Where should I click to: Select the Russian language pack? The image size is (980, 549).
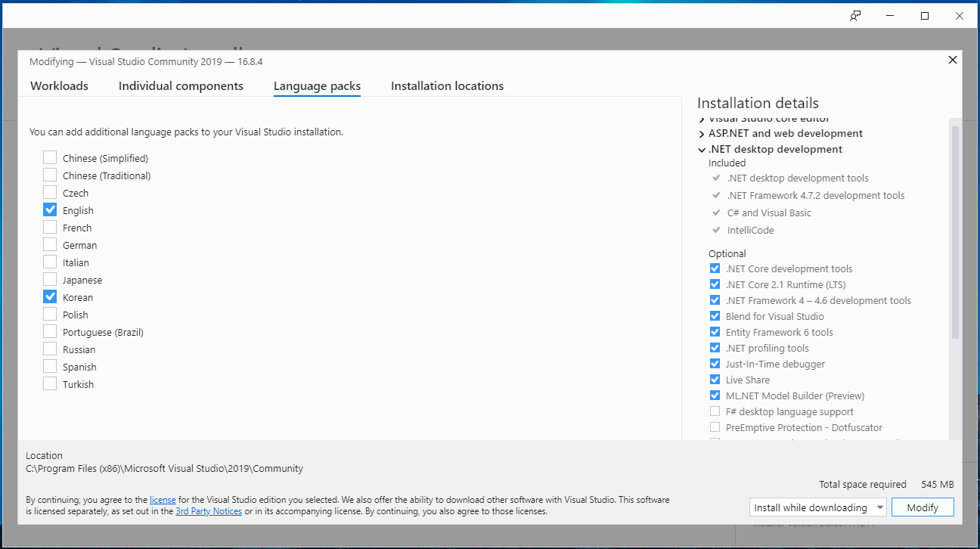point(50,349)
